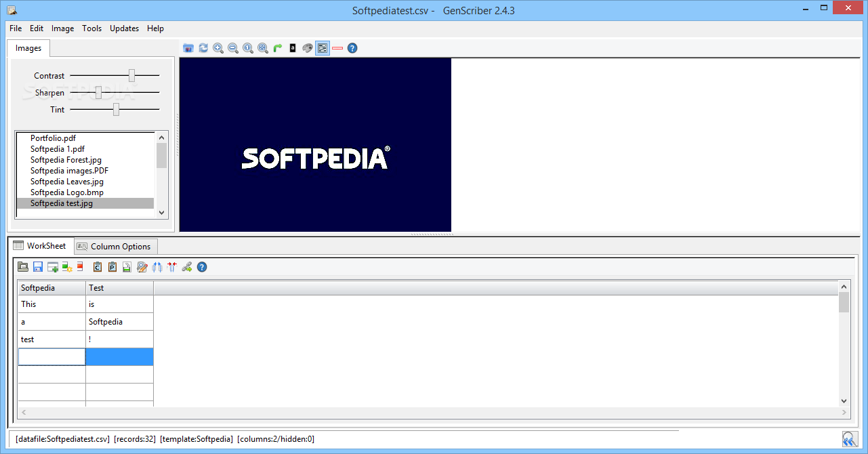Fit image to window with zoom-fit icon
The width and height of the screenshot is (868, 454).
tap(263, 48)
